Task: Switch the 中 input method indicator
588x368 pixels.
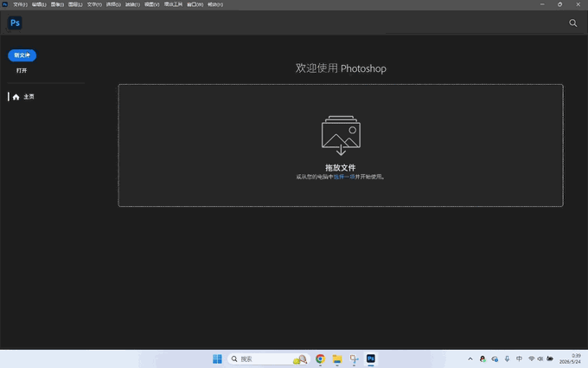Action: click(x=519, y=359)
